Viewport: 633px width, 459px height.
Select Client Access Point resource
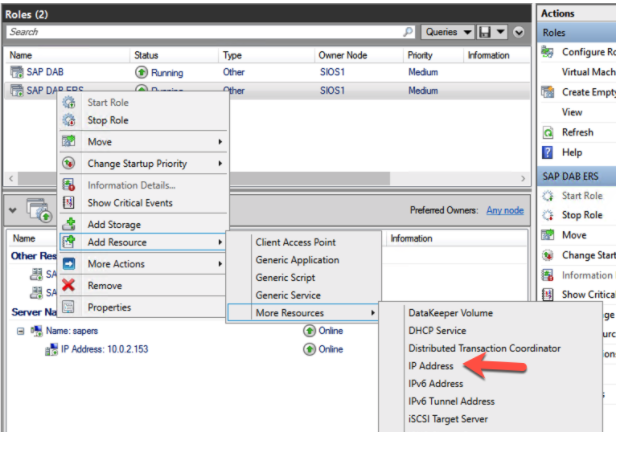(x=296, y=242)
